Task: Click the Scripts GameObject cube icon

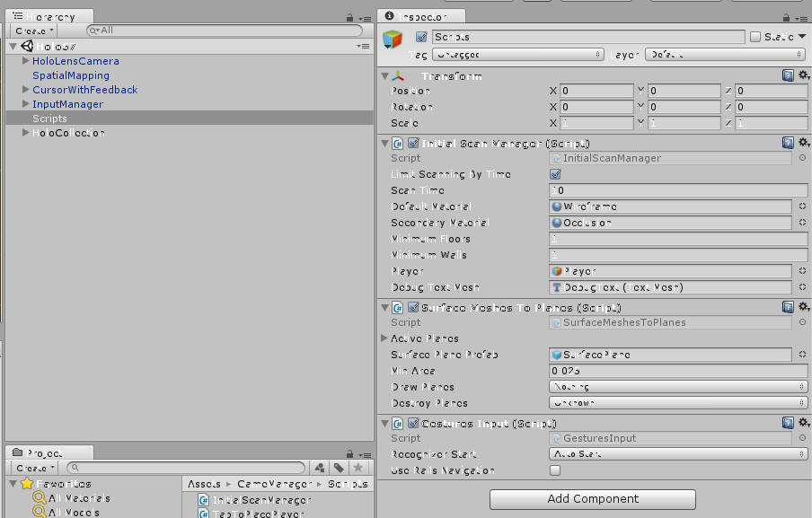Action: [x=393, y=40]
